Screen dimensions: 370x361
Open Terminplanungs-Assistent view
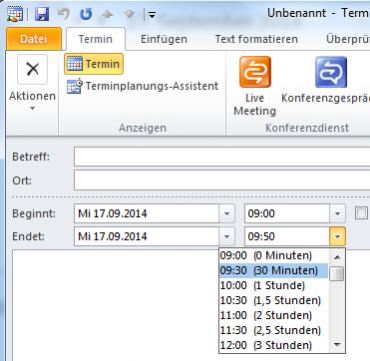point(142,86)
